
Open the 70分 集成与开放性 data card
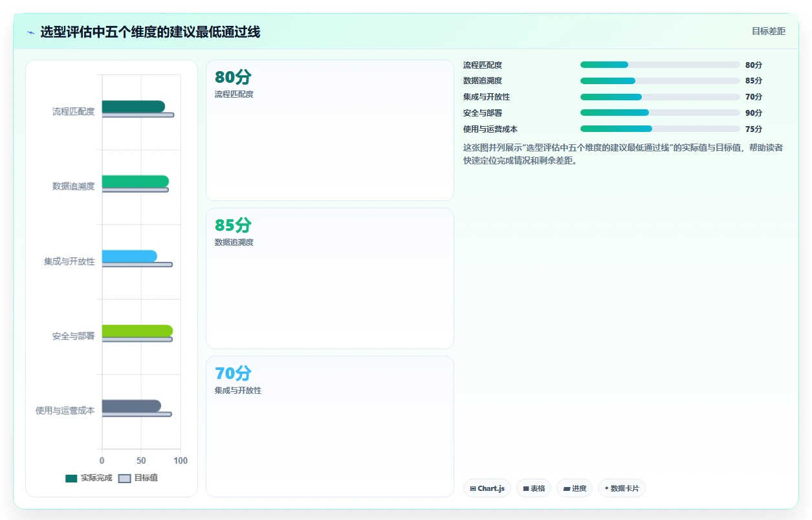click(x=330, y=427)
